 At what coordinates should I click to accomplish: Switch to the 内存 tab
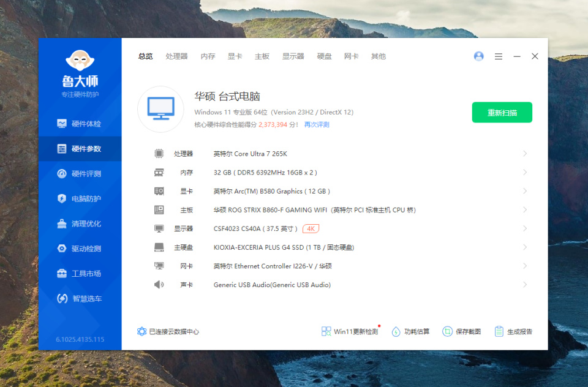click(208, 56)
